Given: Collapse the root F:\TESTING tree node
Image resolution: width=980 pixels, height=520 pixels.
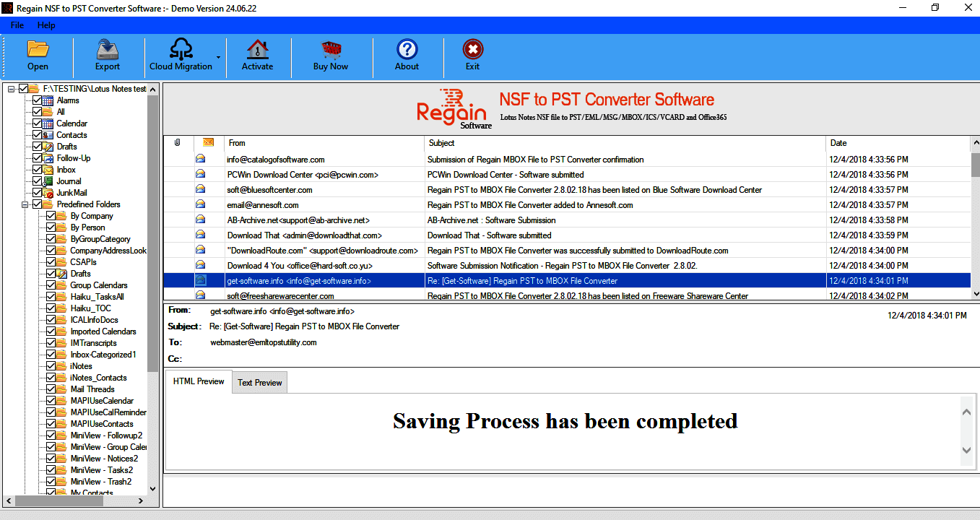Looking at the screenshot, I should click(x=12, y=89).
